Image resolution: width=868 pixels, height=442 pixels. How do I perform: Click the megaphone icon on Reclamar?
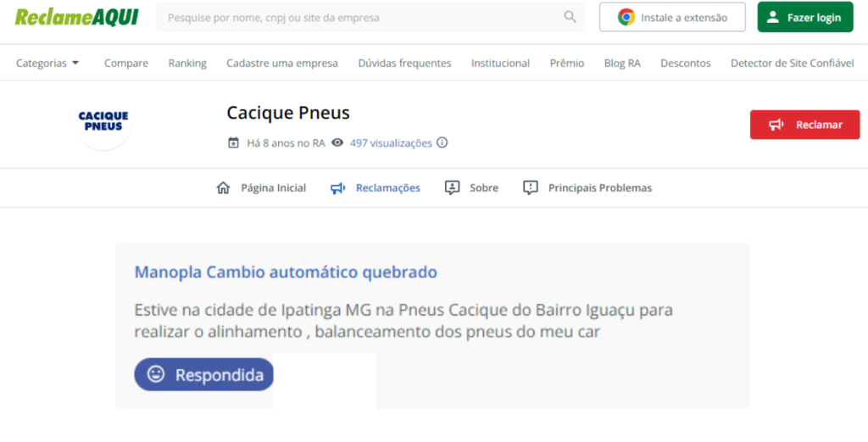click(776, 125)
